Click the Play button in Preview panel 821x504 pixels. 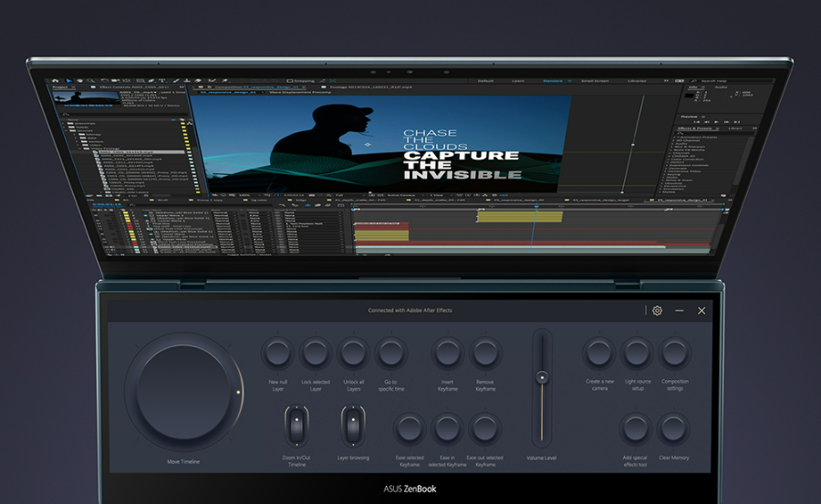pos(716,122)
